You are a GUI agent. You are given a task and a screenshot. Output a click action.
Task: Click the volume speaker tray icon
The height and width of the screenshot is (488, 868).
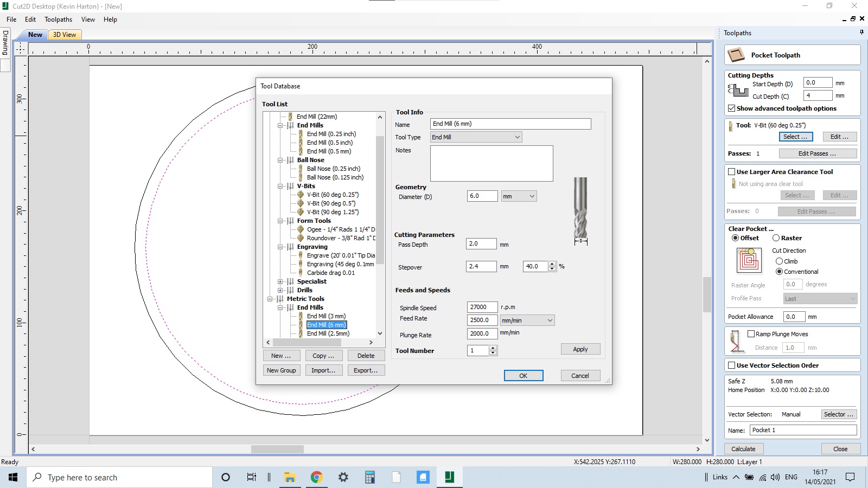(775, 477)
